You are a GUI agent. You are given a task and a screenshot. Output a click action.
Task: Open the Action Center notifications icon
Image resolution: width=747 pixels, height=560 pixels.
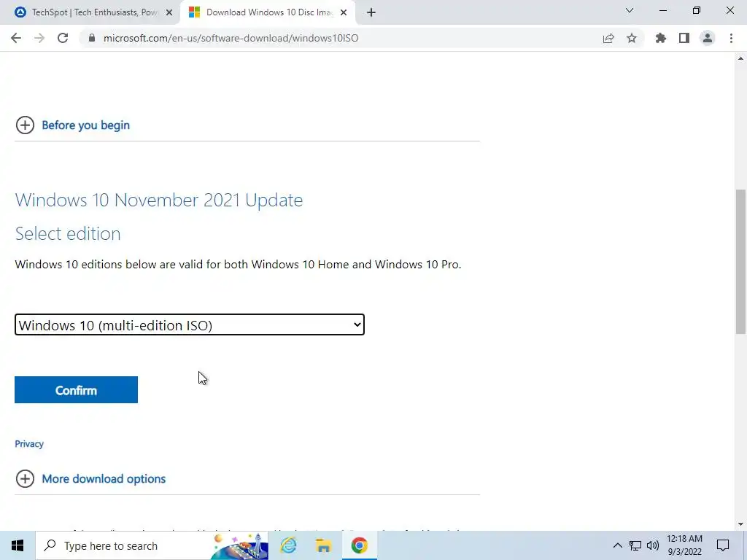pyautogui.click(x=723, y=545)
